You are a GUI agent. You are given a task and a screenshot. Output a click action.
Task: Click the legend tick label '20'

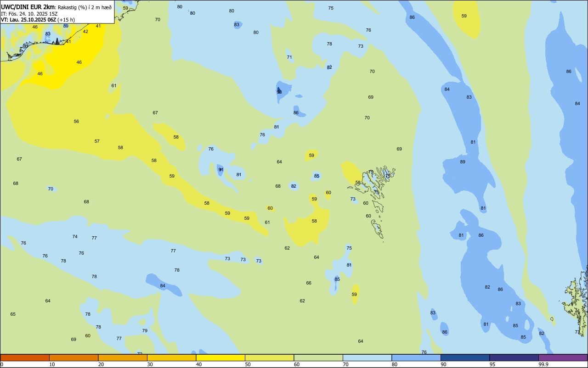point(101,364)
